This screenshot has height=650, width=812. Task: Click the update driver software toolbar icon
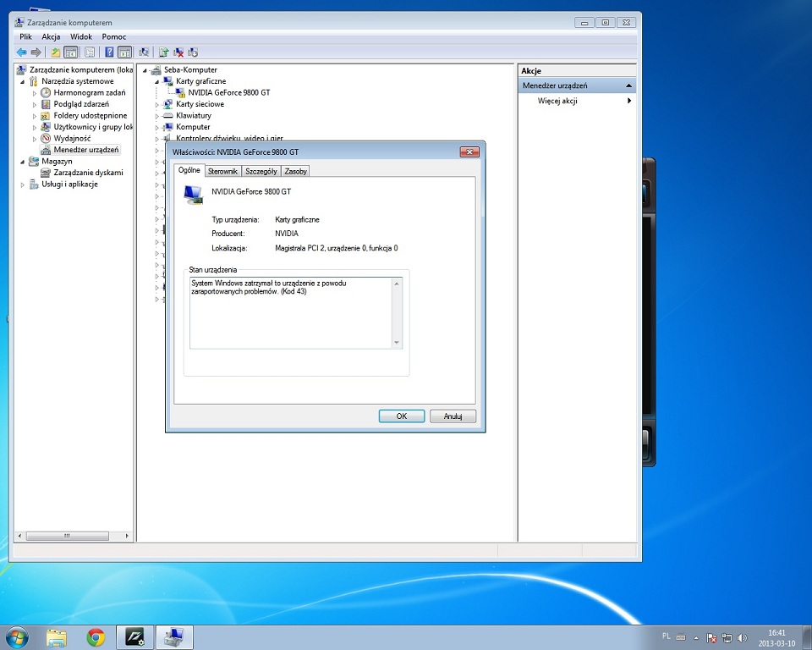click(163, 52)
